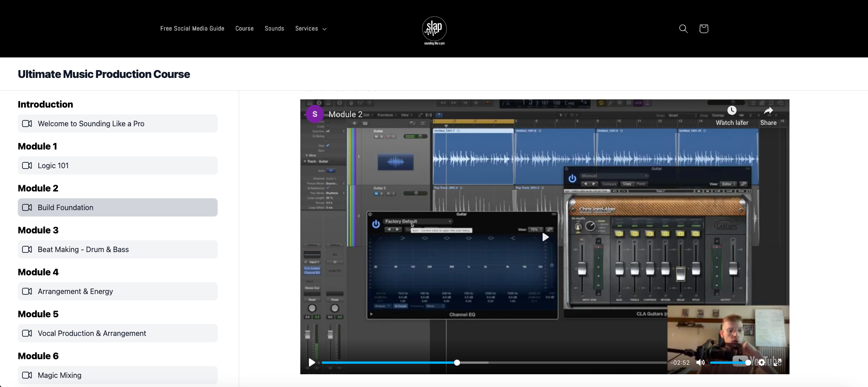Screen dimensions: 868x387
Task: Open Vocal Production & Arrangement lesson
Action: (117, 333)
